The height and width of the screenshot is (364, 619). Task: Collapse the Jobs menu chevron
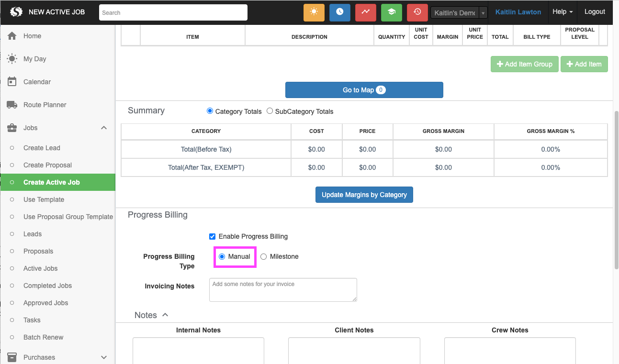click(x=104, y=128)
